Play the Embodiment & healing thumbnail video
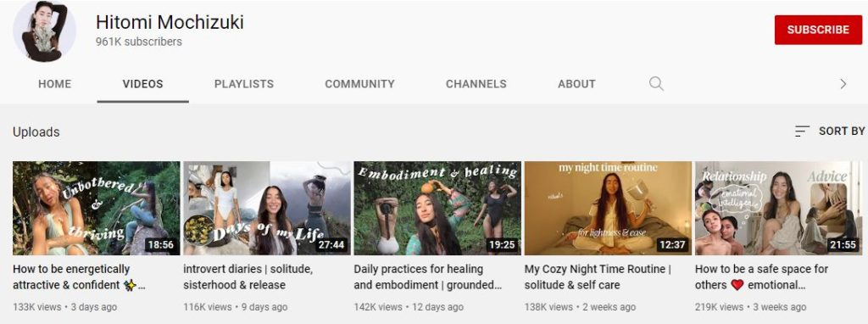This screenshot has height=324, width=868. tap(437, 209)
